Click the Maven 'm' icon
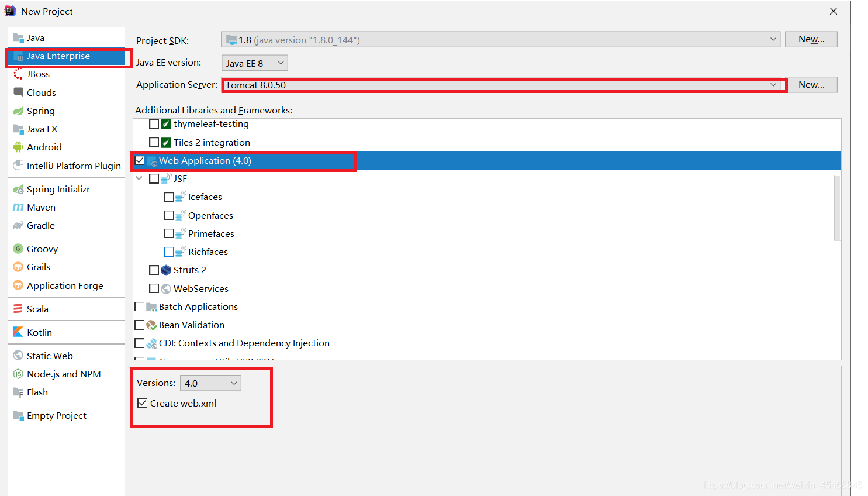The image size is (868, 496). coord(18,208)
